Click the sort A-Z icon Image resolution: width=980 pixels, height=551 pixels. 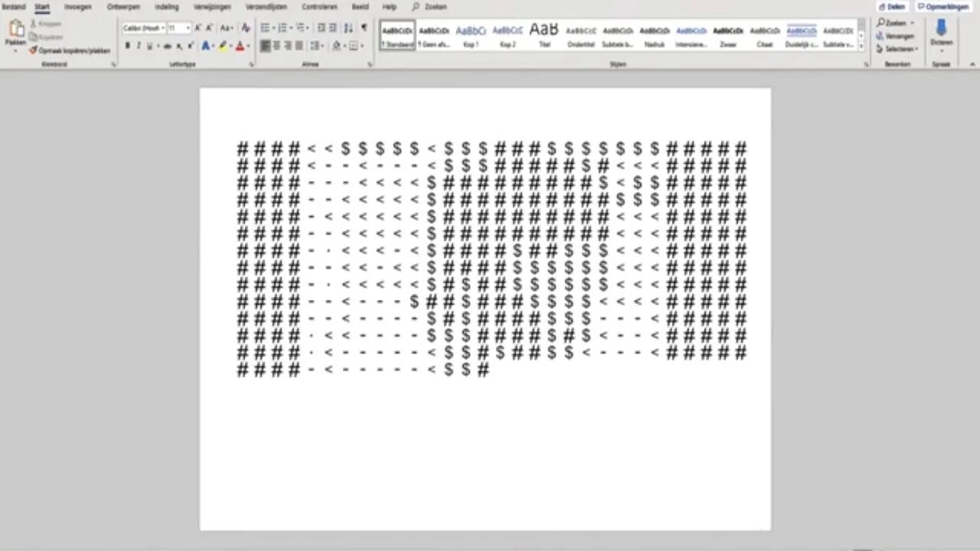coord(348,28)
